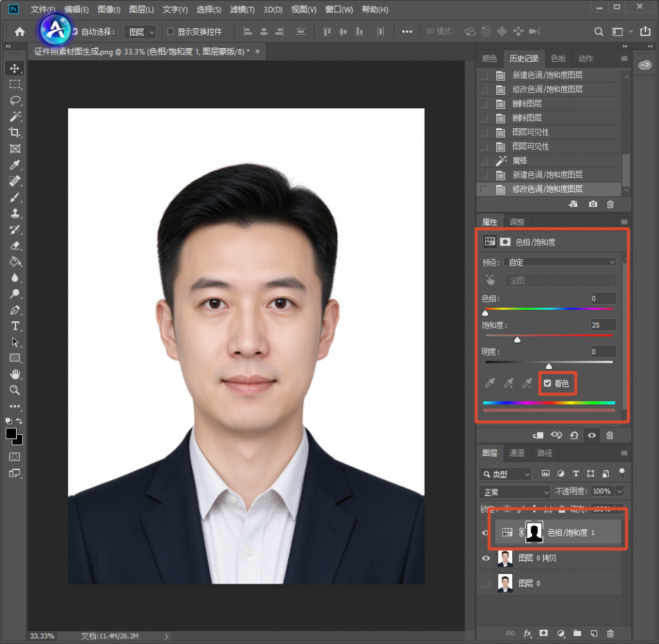Select history state 修改色调/饱和度图层 at bottom
The width and height of the screenshot is (659, 644).
pyautogui.click(x=549, y=189)
